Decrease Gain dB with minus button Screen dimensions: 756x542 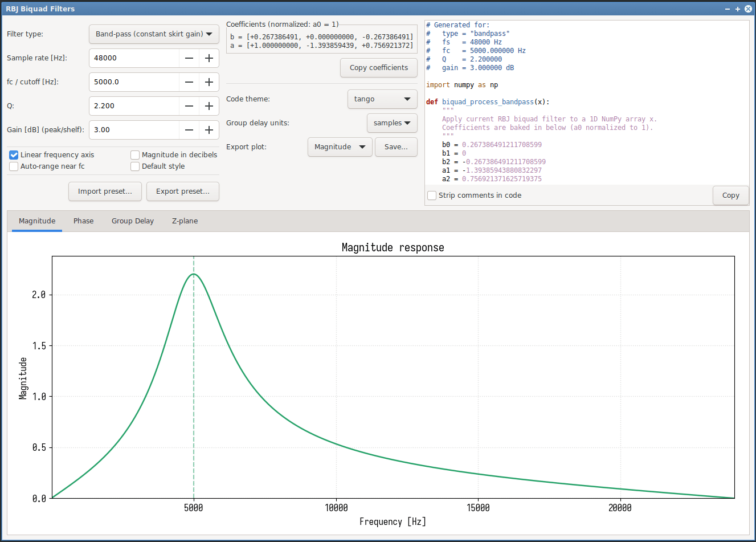click(x=189, y=130)
